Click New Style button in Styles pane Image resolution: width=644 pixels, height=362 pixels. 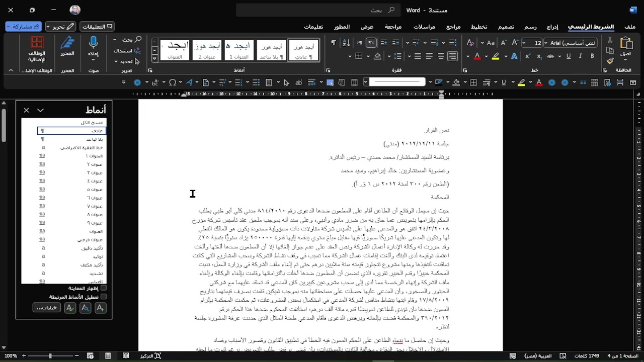[x=100, y=308]
